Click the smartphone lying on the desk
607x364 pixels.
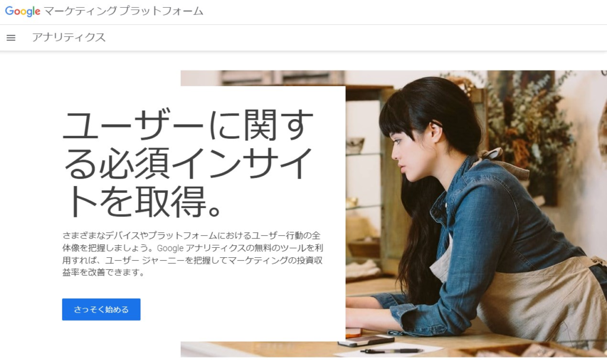pyautogui.click(x=366, y=341)
